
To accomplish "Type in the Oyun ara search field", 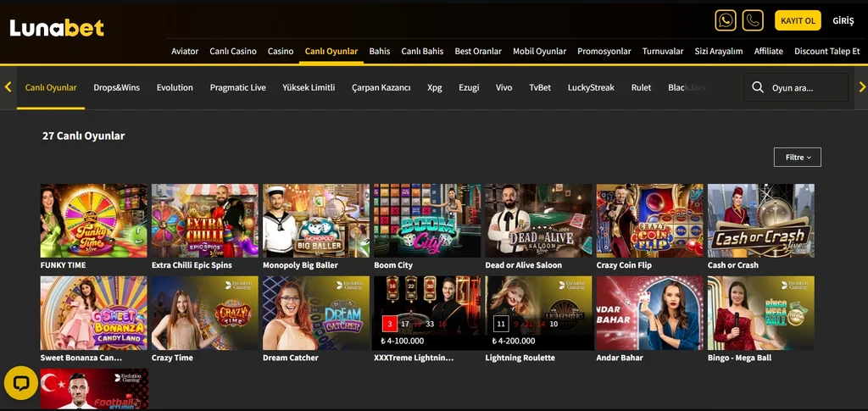I will click(x=795, y=87).
